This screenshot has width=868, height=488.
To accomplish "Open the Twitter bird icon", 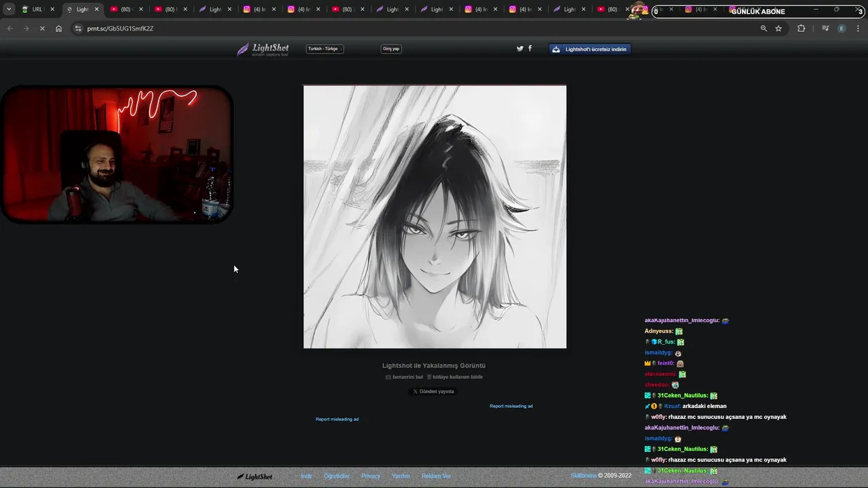I will coord(520,49).
